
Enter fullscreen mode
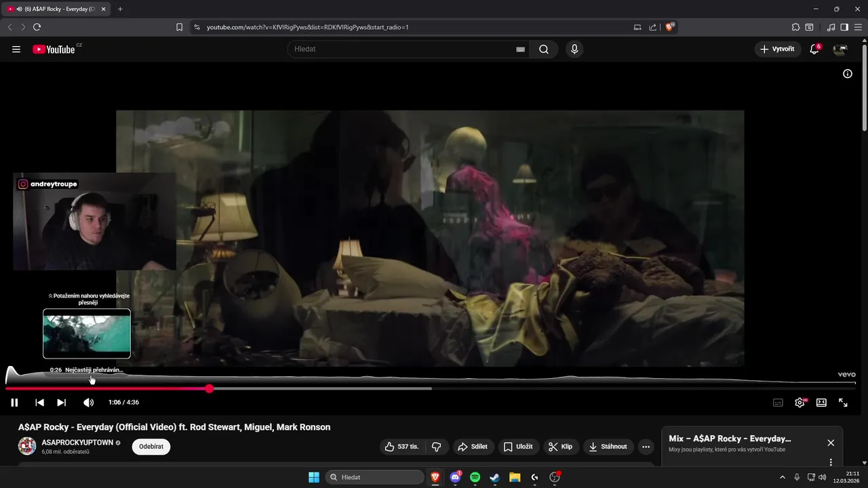click(x=843, y=403)
